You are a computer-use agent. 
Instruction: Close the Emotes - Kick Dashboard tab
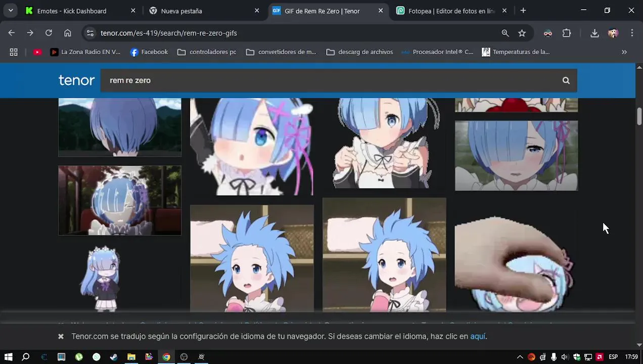[133, 11]
